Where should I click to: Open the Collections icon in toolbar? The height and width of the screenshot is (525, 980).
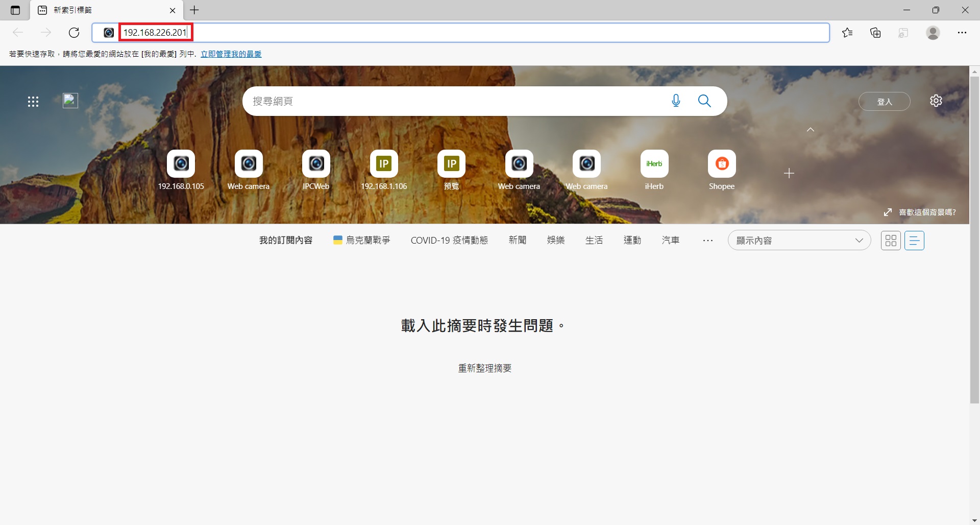coord(875,33)
